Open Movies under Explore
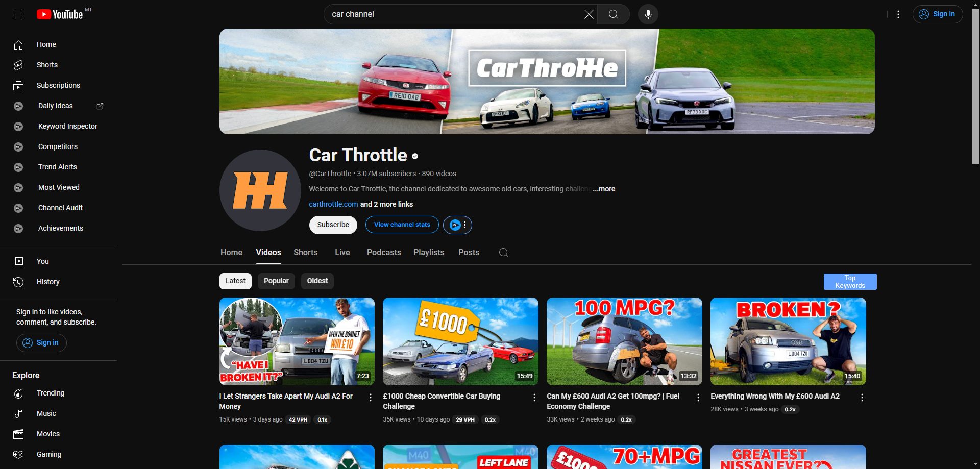 click(x=58, y=434)
